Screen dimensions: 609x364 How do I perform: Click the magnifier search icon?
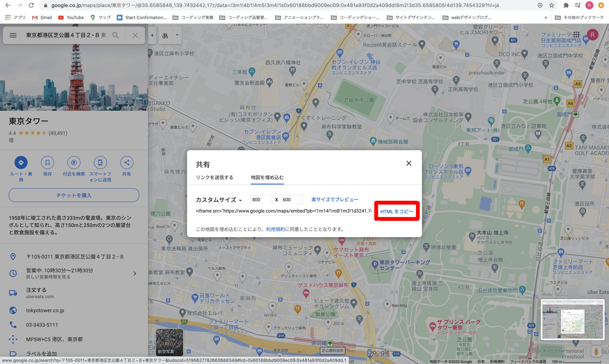pos(116,35)
